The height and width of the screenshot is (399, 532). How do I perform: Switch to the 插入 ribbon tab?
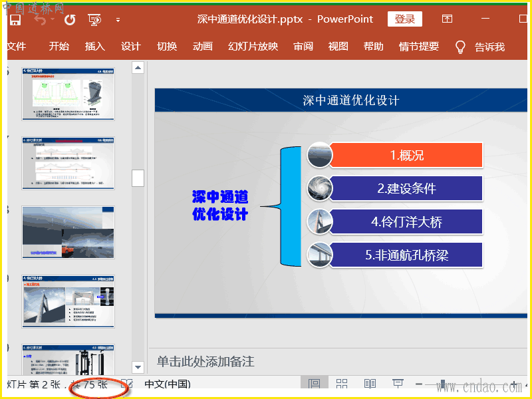(94, 46)
